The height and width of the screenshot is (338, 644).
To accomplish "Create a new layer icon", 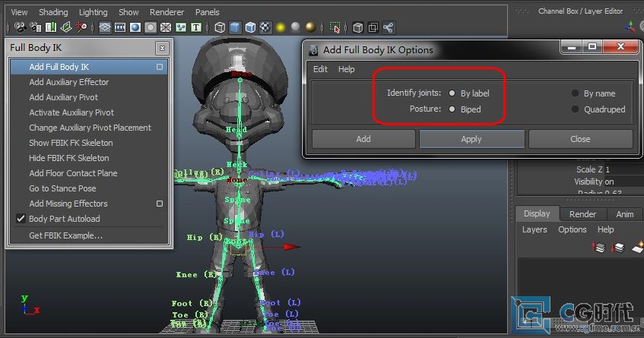I will click(638, 247).
